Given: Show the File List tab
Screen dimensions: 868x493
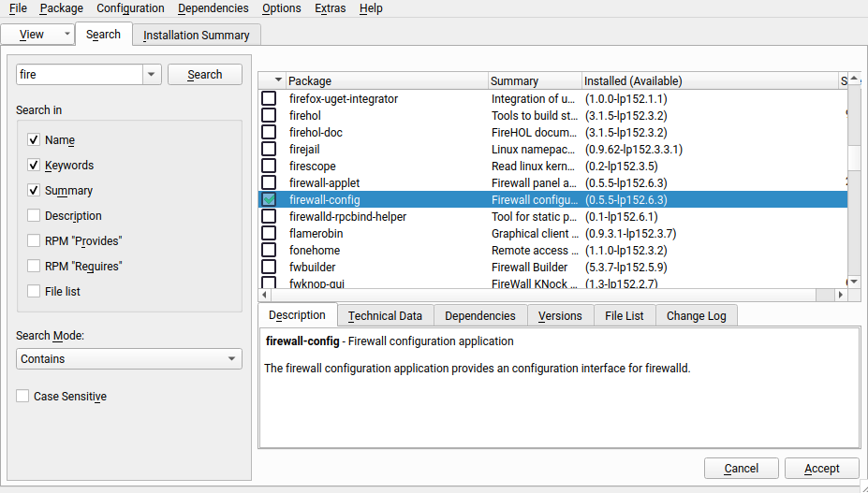Looking at the screenshot, I should coord(625,316).
